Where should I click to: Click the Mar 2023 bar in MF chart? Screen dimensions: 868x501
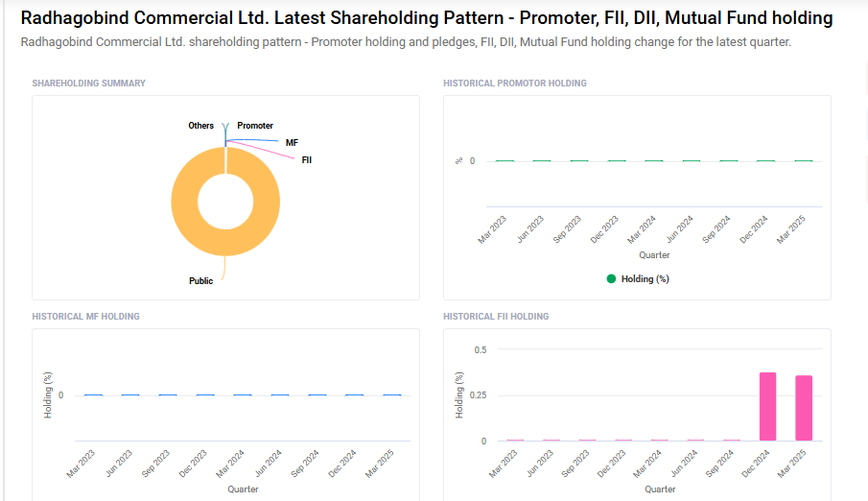(x=93, y=394)
